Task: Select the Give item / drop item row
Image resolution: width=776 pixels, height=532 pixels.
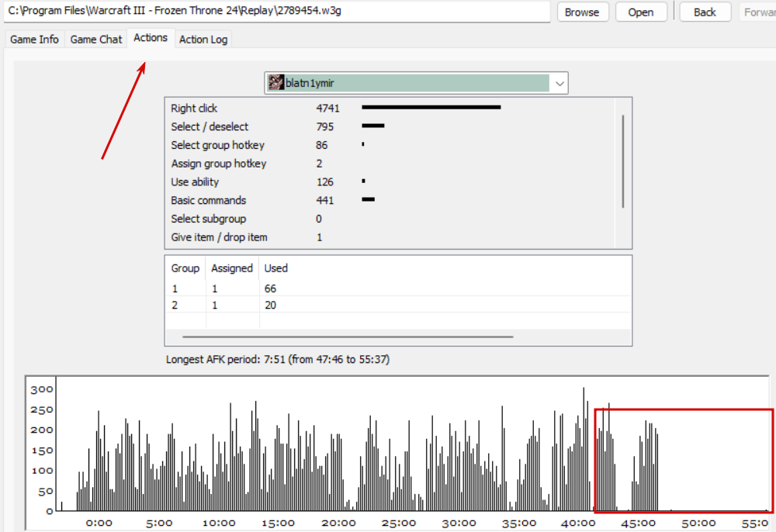Action: 390,237
